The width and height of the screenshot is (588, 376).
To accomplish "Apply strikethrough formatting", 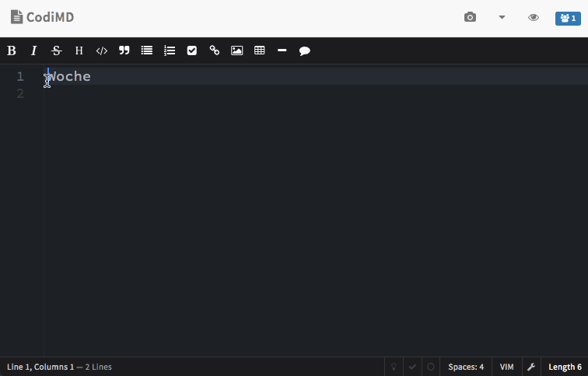I will click(57, 50).
